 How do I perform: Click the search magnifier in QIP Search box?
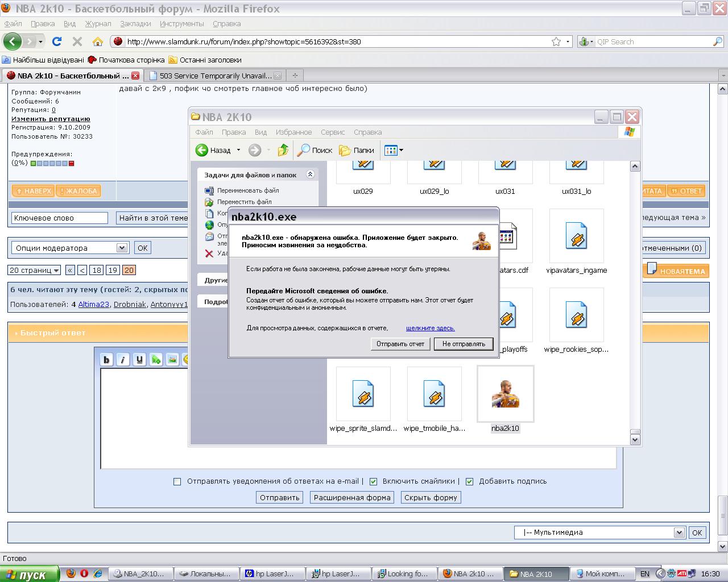(717, 41)
